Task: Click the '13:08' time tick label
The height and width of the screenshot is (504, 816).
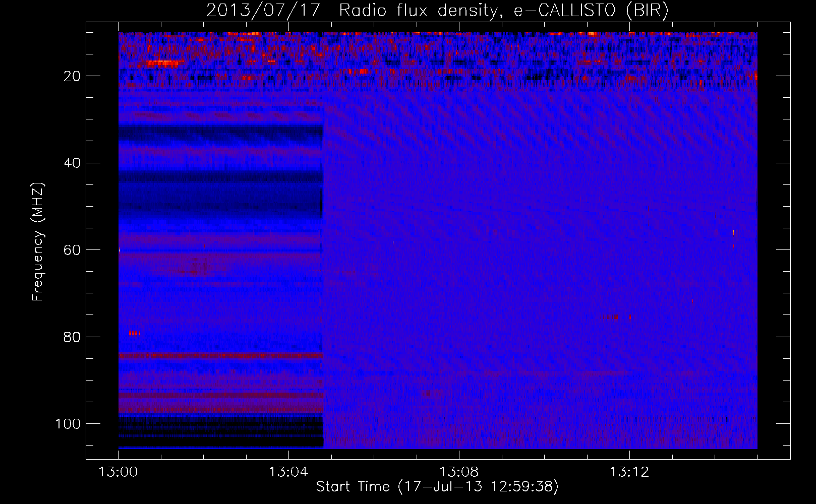Action: tap(459, 472)
